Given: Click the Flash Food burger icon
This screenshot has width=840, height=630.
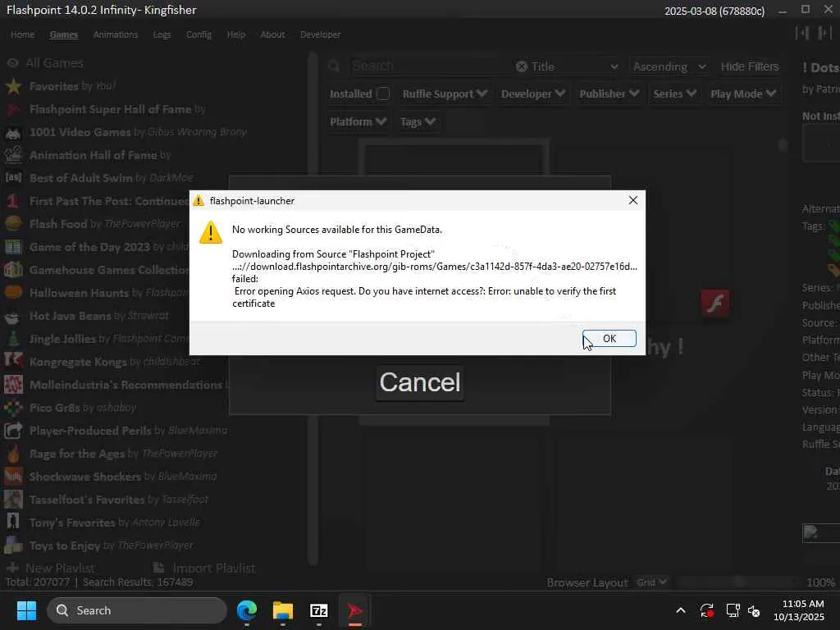Looking at the screenshot, I should point(13,224).
